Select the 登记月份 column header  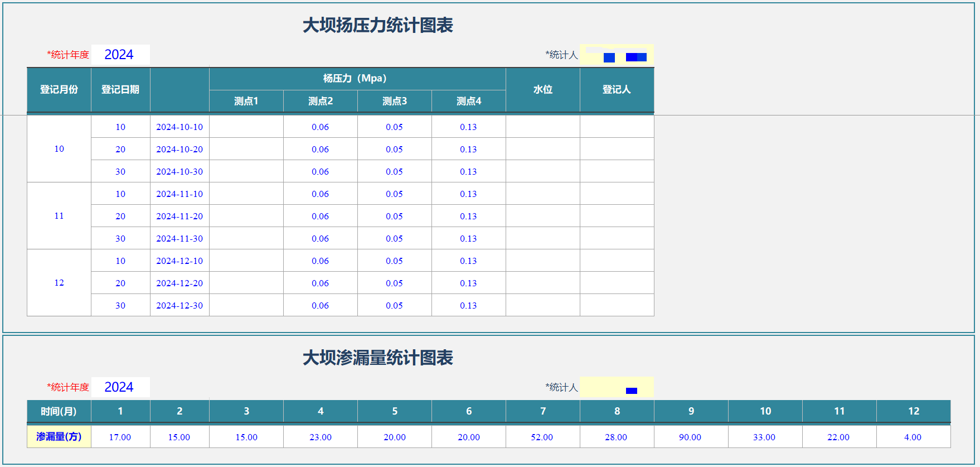pos(59,90)
